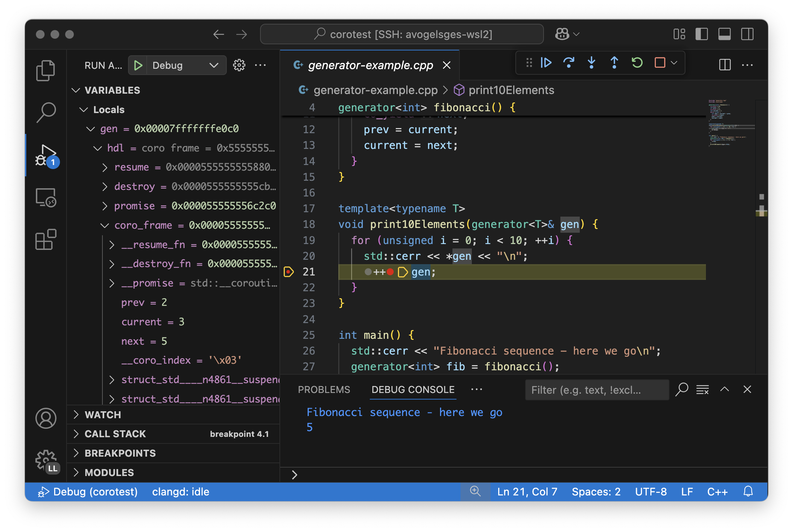Image resolution: width=793 pixels, height=532 pixels.
Task: Expand the resume variable entry
Action: (x=105, y=167)
